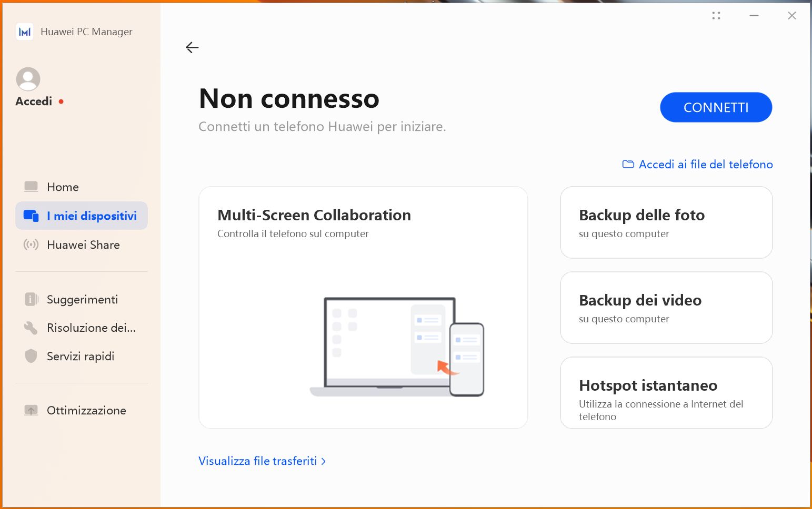Screen dimensions: 812x509
Task: Minimize the Huawei PC Manager window
Action: (754, 16)
